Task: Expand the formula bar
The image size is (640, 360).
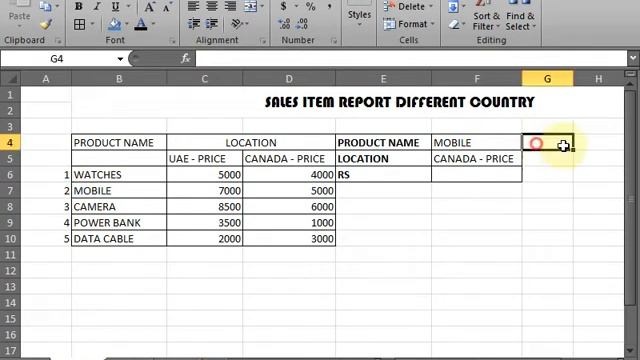Action: coord(633,58)
